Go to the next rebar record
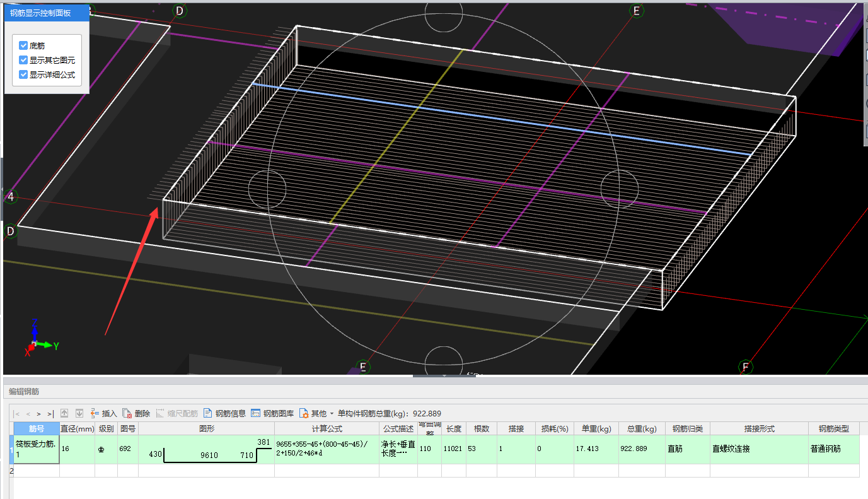This screenshot has height=499, width=868. point(38,414)
